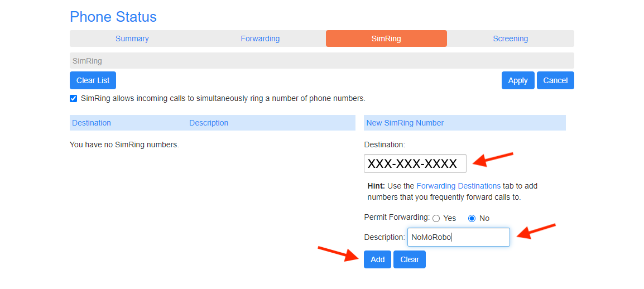This screenshot has height=289, width=644.
Task: Uncheck the SimRing enable checkbox
Action: 74,99
